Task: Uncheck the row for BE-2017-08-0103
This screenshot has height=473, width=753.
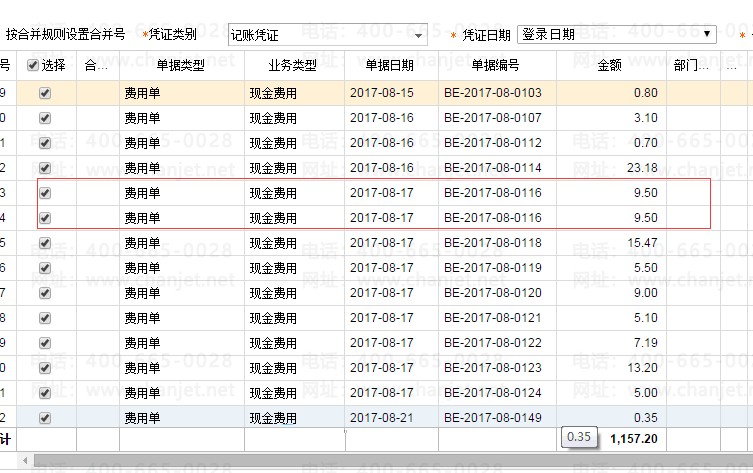Action: (x=44, y=93)
